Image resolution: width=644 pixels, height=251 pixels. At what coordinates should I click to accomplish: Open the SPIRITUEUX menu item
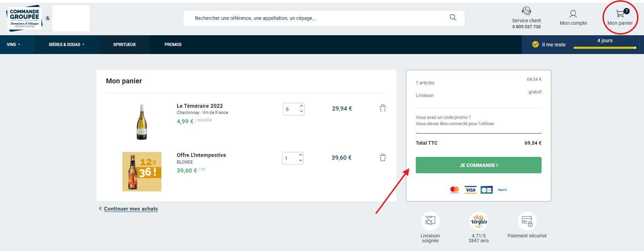124,45
